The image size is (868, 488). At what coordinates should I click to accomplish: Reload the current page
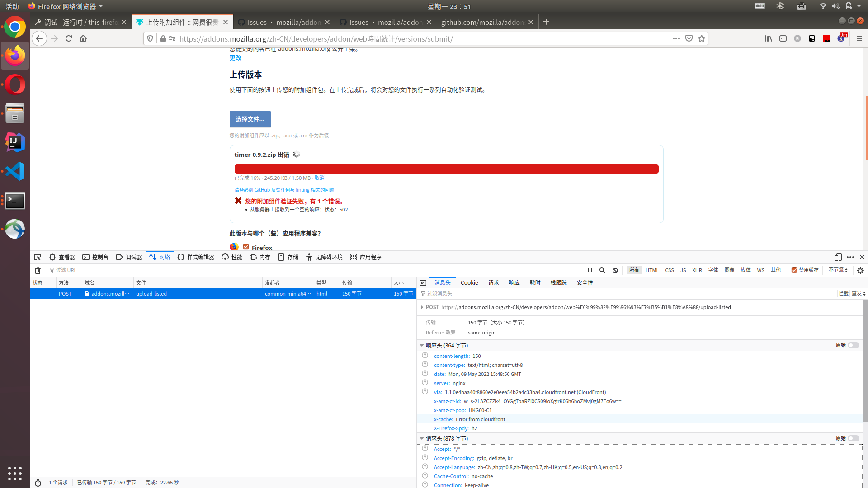point(69,38)
